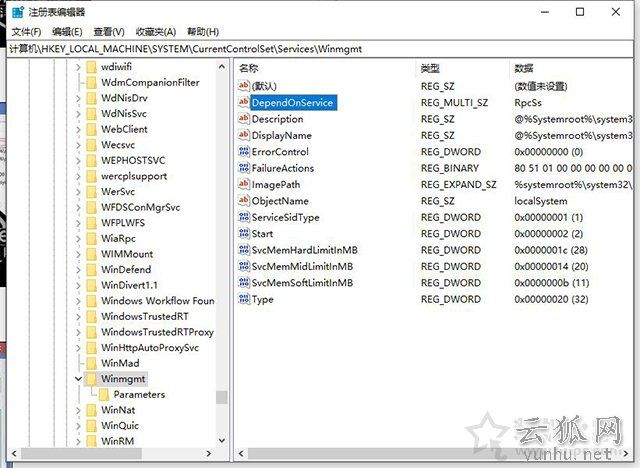Click the REG_MULTI_SZ type cell
The image size is (640, 468).
454,103
